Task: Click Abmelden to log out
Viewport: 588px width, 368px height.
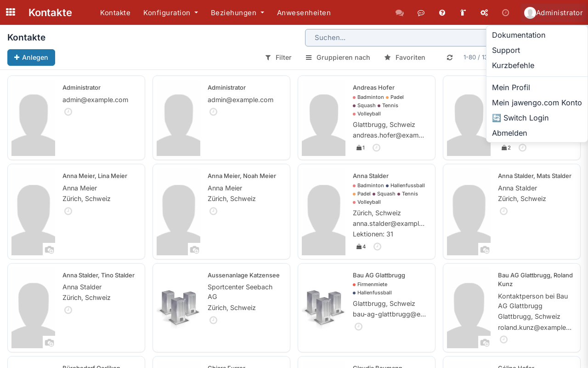Action: [x=537, y=133]
